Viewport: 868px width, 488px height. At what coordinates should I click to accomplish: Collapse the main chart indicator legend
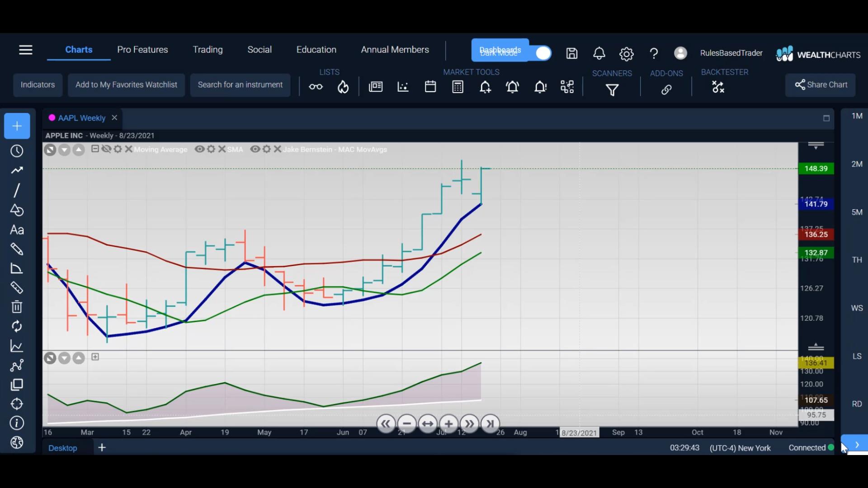pyautogui.click(x=95, y=149)
